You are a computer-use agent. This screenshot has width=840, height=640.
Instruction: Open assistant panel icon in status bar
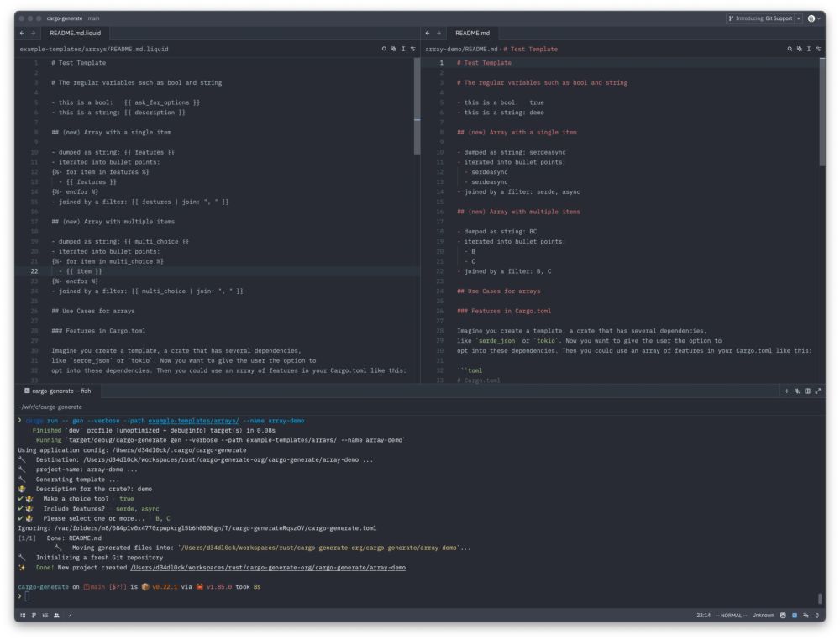pyautogui.click(x=806, y=616)
